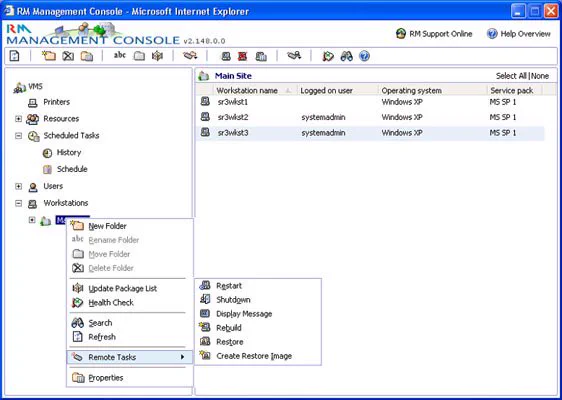This screenshot has height=400, width=562.
Task: Choose Health Check in the context menu
Action: 129,303
